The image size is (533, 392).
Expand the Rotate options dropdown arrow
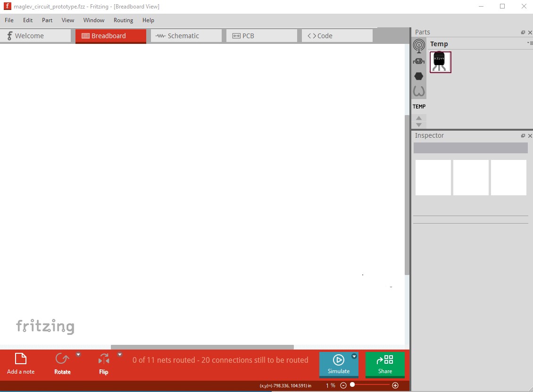pyautogui.click(x=79, y=354)
